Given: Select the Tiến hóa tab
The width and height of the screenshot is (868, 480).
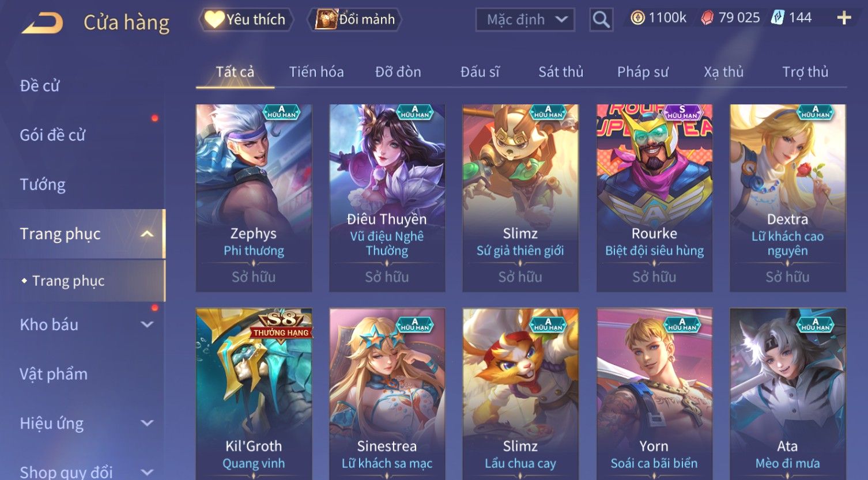Looking at the screenshot, I should [x=316, y=72].
